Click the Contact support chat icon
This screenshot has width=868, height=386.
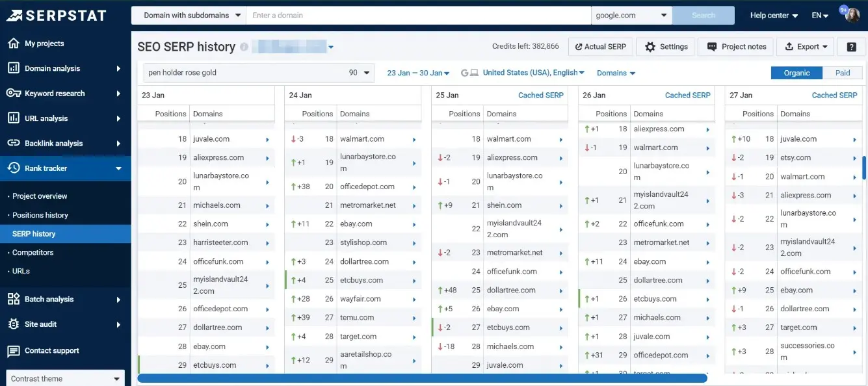[x=13, y=351]
